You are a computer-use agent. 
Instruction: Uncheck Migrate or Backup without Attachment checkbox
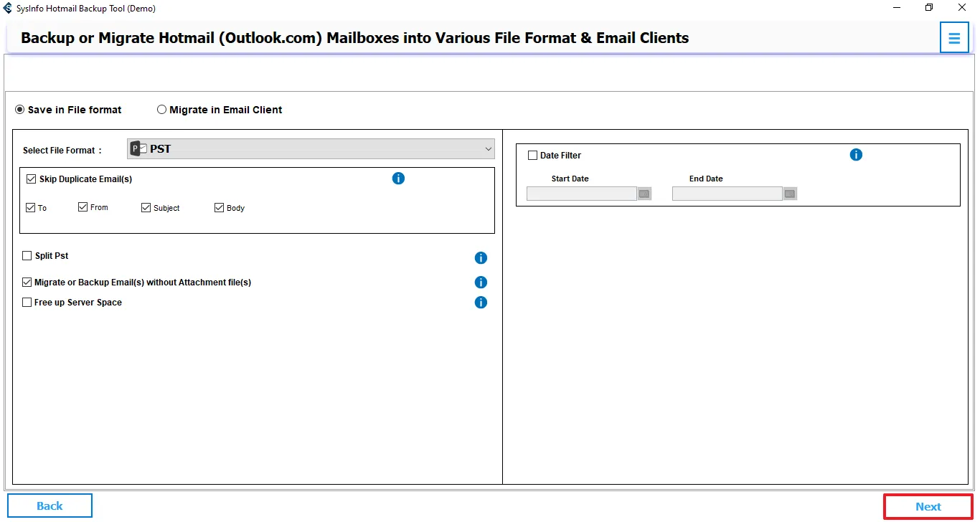tap(27, 283)
